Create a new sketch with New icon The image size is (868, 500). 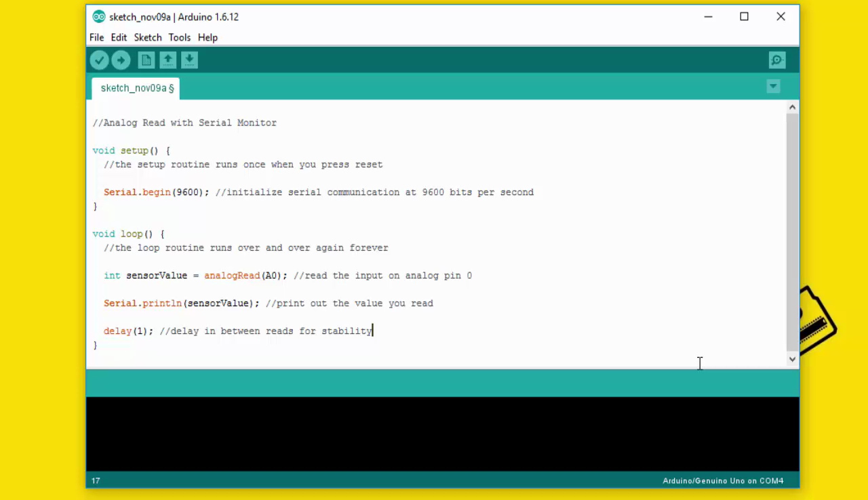click(x=146, y=60)
